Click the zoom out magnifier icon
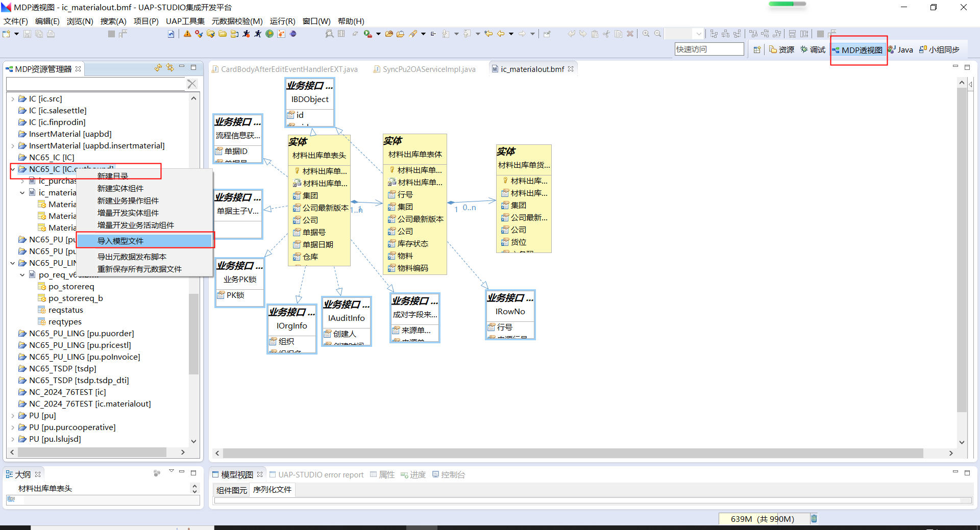Image resolution: width=980 pixels, height=530 pixels. coord(657,34)
